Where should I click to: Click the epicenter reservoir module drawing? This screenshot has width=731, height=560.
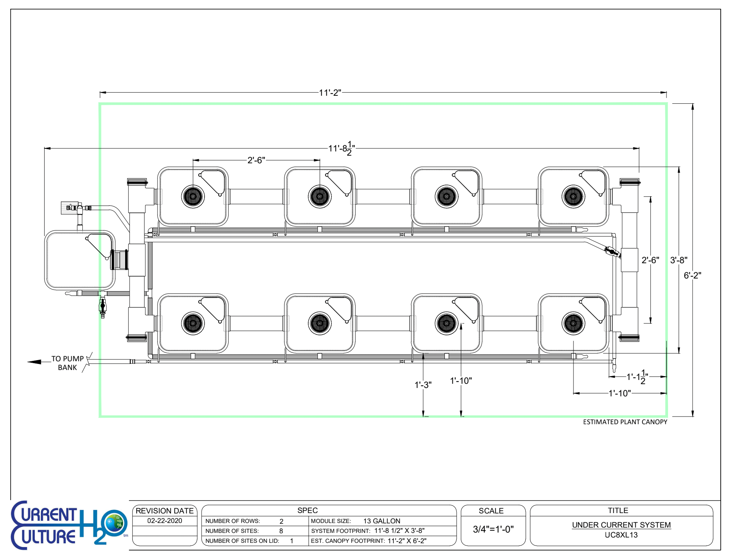(x=80, y=260)
